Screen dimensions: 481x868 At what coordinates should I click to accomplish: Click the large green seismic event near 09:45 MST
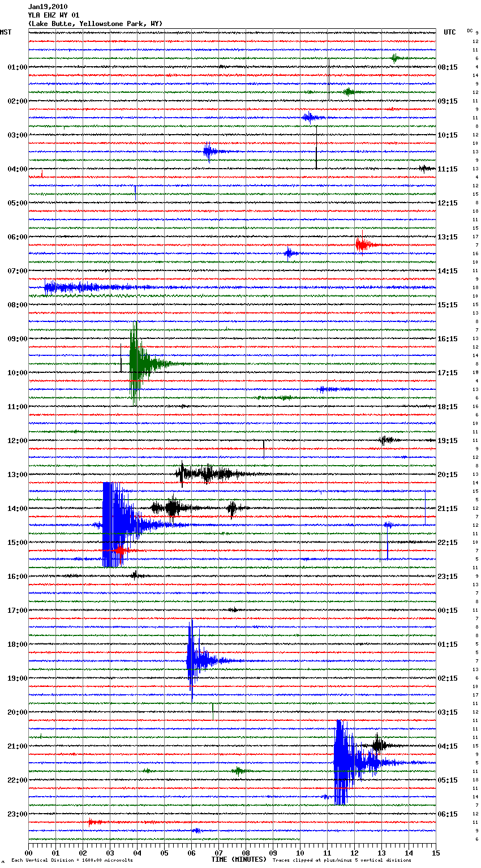coord(137,363)
